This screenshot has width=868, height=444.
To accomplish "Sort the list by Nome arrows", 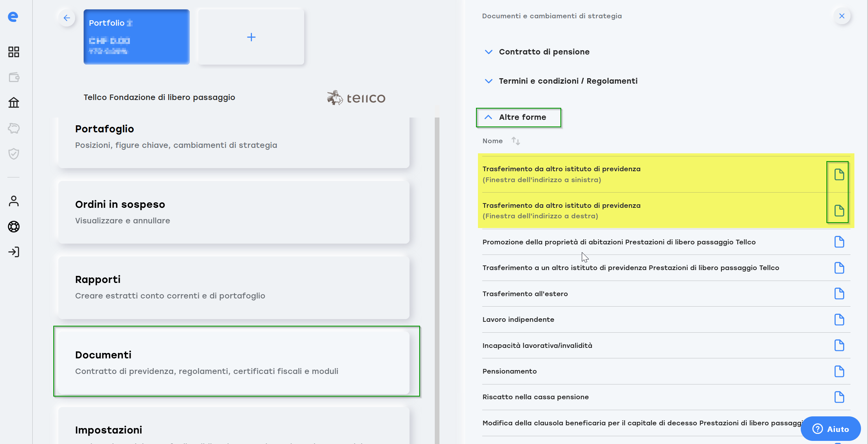I will coord(516,141).
